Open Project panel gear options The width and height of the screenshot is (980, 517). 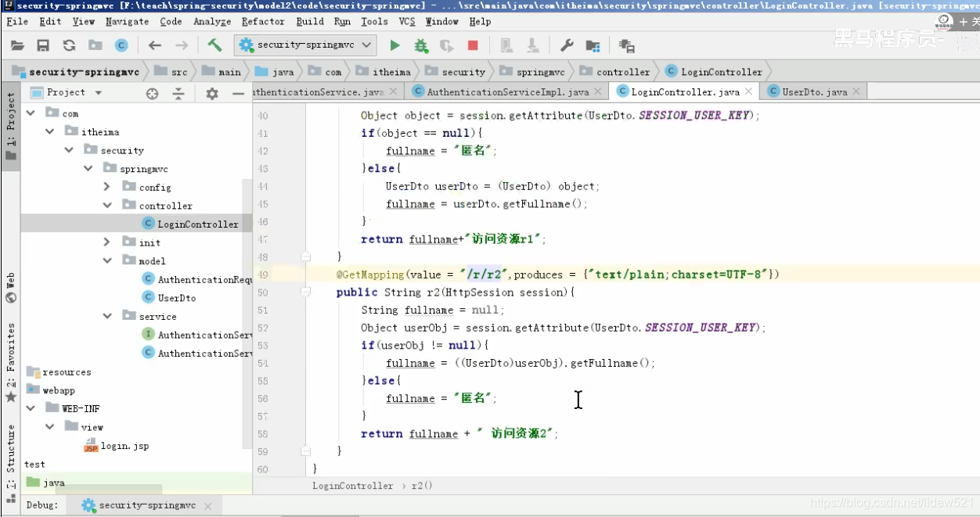click(212, 93)
